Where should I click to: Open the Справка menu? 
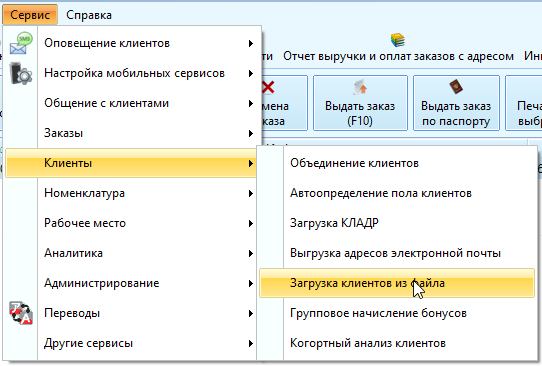point(89,15)
